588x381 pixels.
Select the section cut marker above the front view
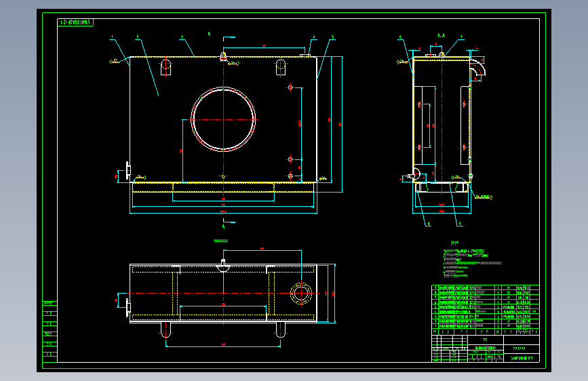[x=229, y=39]
